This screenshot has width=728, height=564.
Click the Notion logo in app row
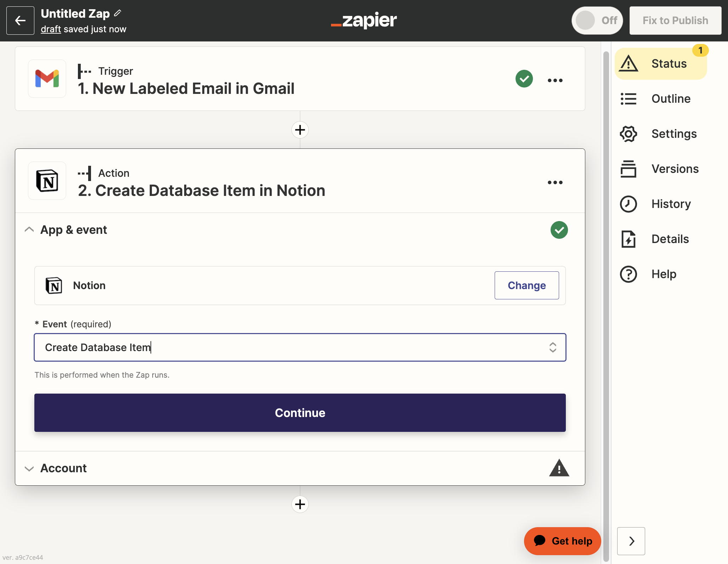pos(54,286)
